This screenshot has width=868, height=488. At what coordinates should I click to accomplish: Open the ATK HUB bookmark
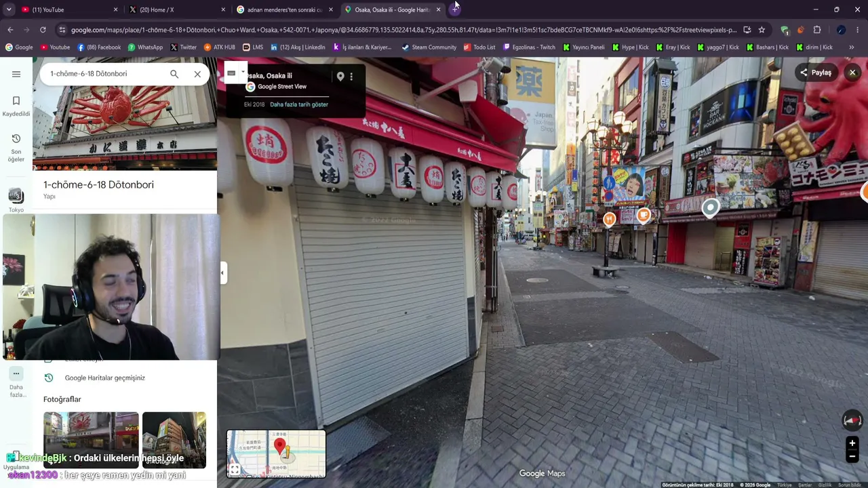[219, 47]
